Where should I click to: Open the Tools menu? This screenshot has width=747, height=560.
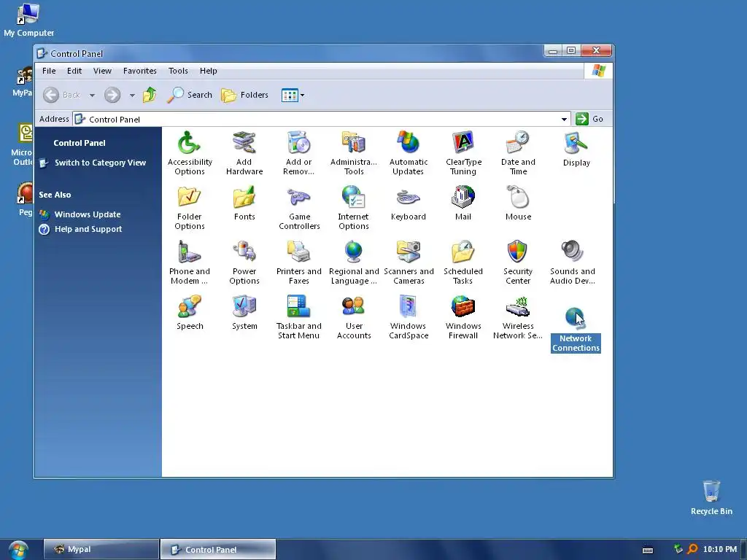click(178, 71)
